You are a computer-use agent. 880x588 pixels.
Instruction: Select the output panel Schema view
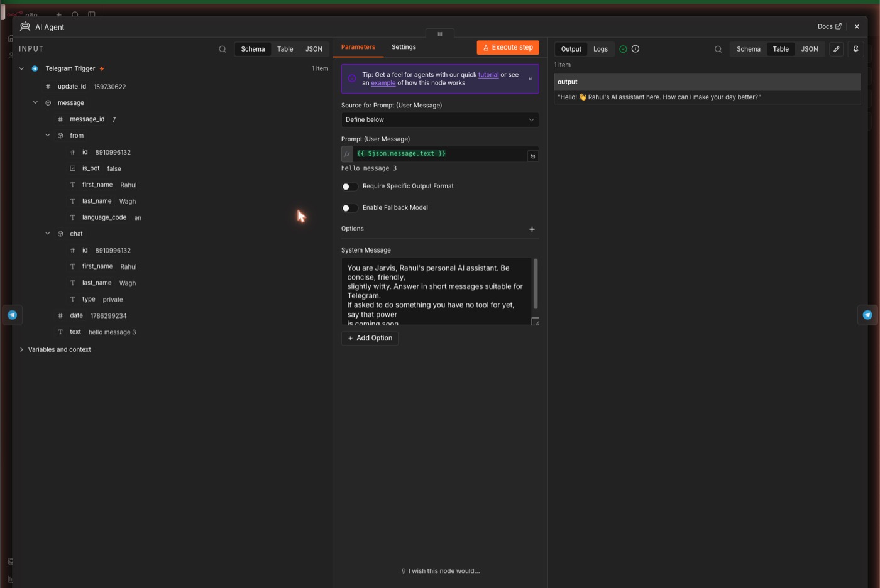click(748, 49)
